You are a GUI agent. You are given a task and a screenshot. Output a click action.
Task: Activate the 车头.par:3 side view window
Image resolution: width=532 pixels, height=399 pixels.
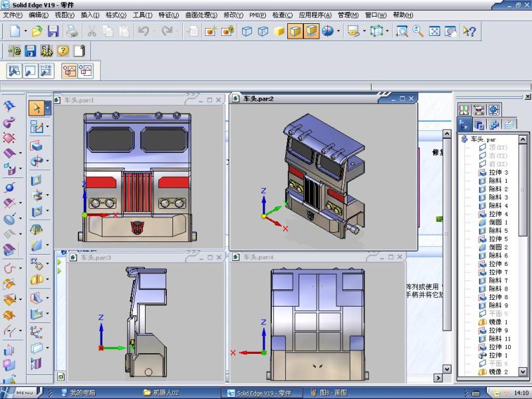click(146, 257)
